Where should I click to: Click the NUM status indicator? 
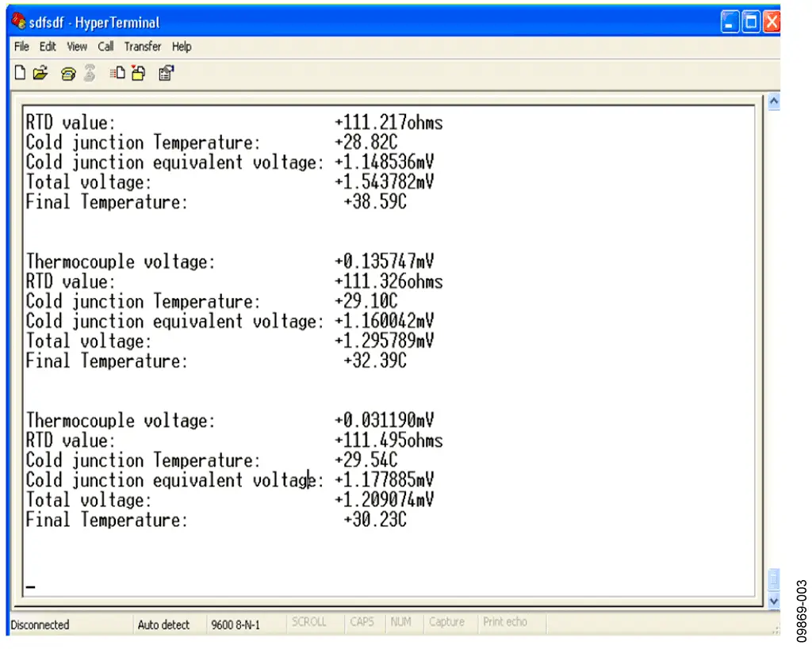(x=400, y=621)
